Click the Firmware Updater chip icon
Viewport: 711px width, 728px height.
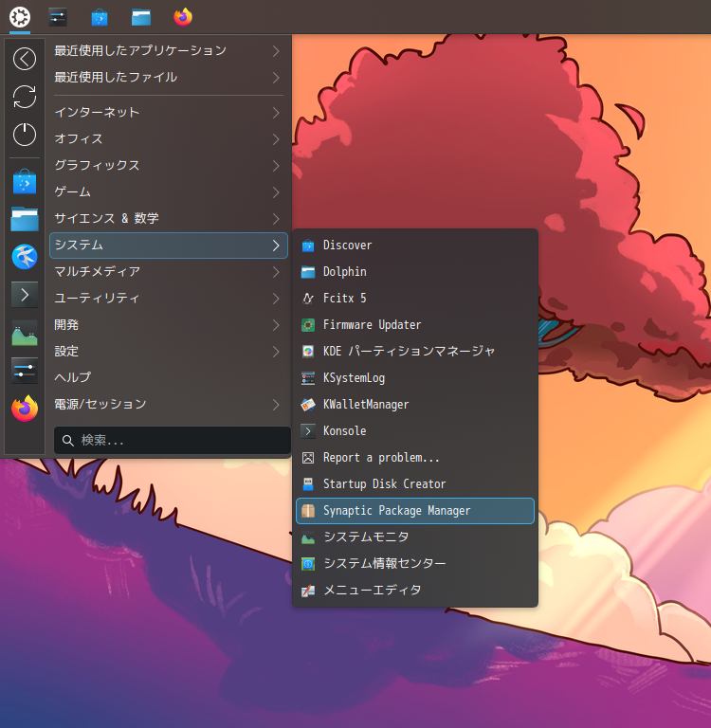308,325
